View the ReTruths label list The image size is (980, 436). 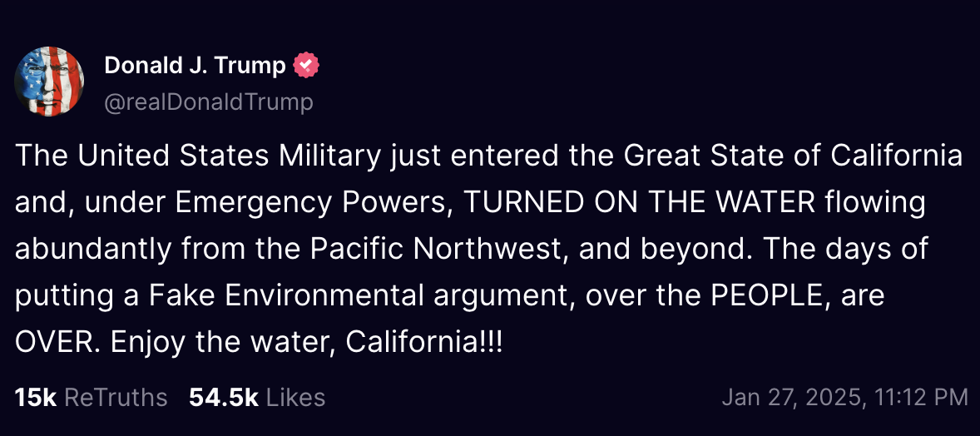click(116, 397)
